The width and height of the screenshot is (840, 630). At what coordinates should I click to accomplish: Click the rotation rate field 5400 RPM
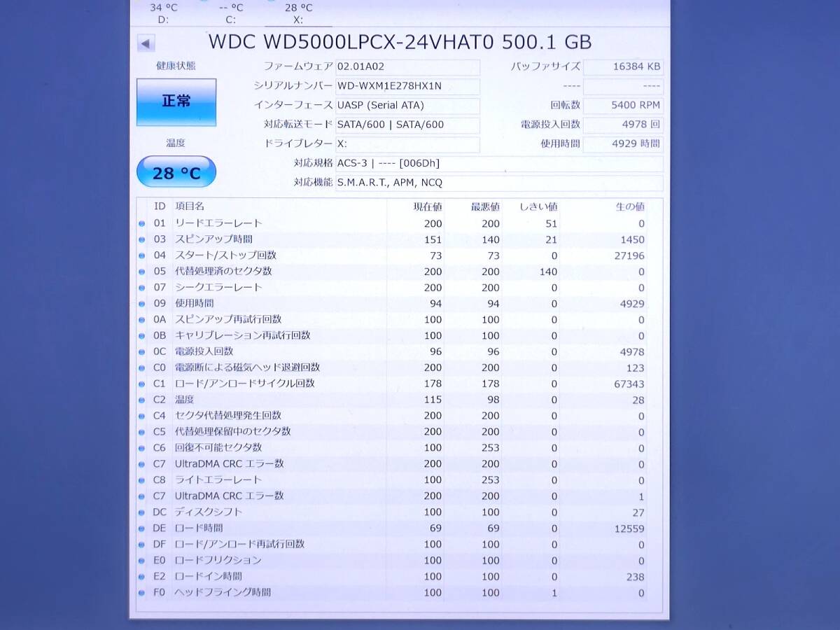[x=623, y=106]
